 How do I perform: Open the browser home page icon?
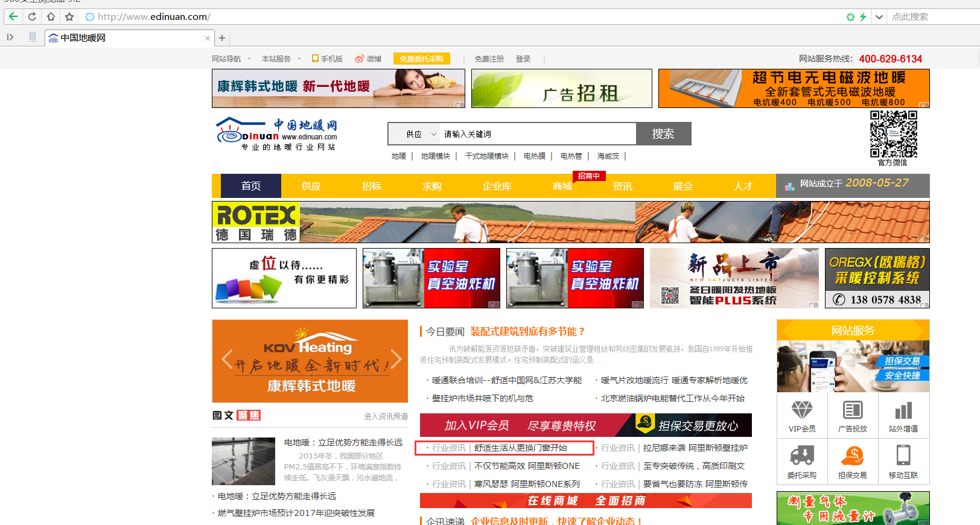click(51, 16)
